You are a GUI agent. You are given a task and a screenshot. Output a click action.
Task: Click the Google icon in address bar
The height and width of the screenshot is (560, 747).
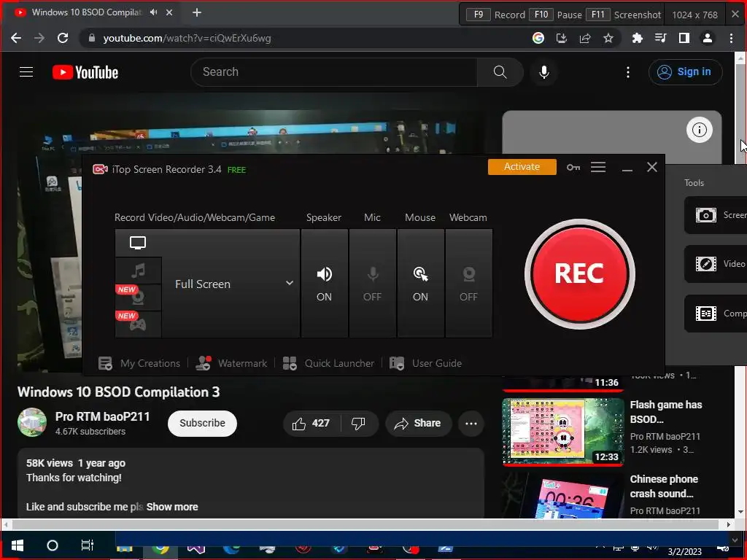[538, 38]
